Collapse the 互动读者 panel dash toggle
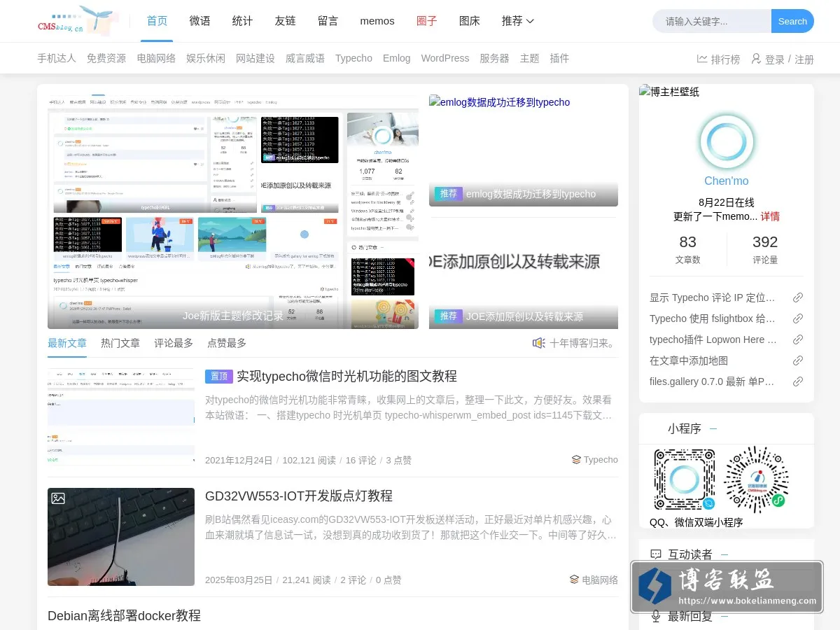The height and width of the screenshot is (630, 840). 724,554
